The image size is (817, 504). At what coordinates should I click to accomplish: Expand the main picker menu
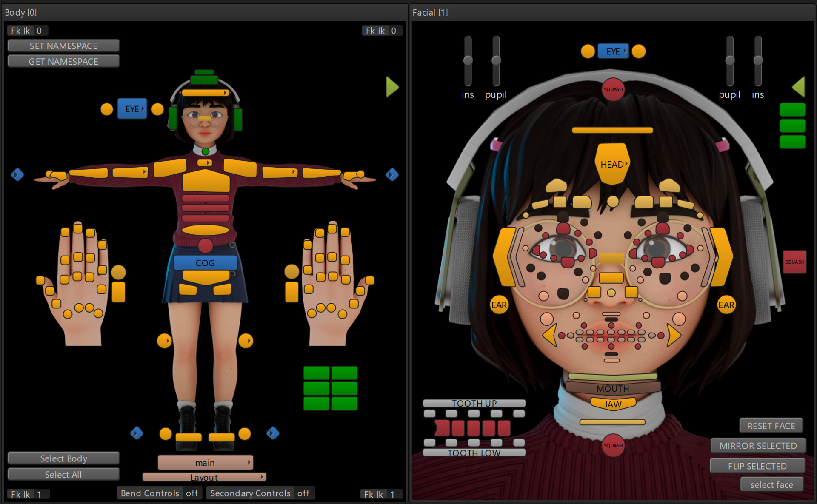pyautogui.click(x=205, y=462)
